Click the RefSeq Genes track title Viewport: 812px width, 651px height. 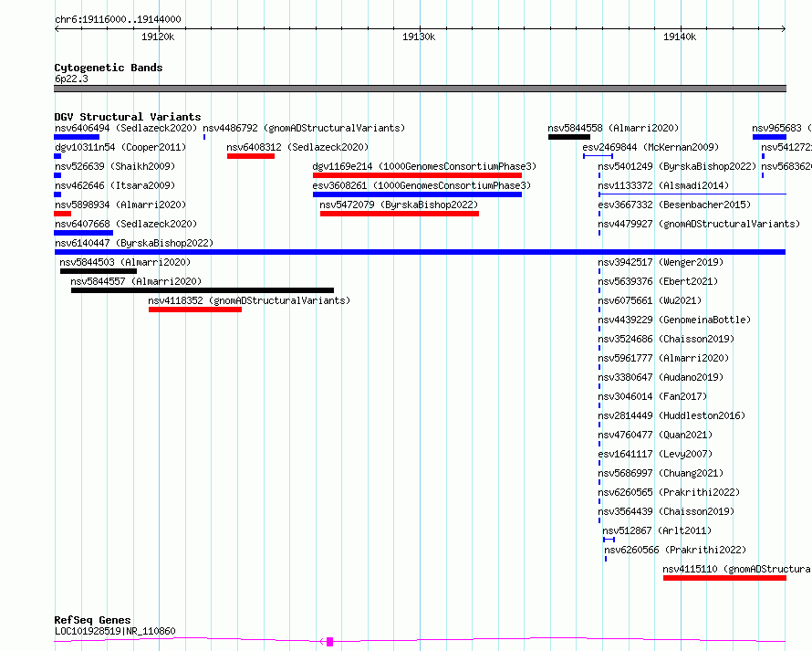[x=92, y=621]
